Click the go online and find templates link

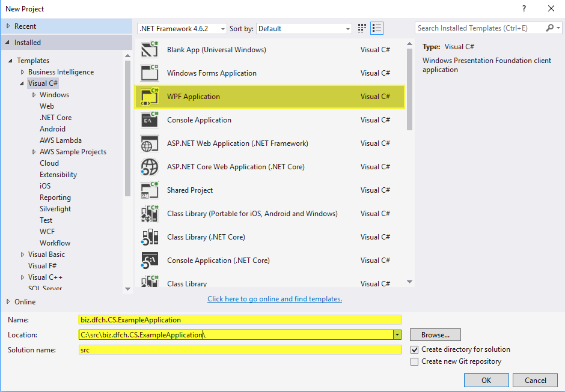[x=275, y=299]
